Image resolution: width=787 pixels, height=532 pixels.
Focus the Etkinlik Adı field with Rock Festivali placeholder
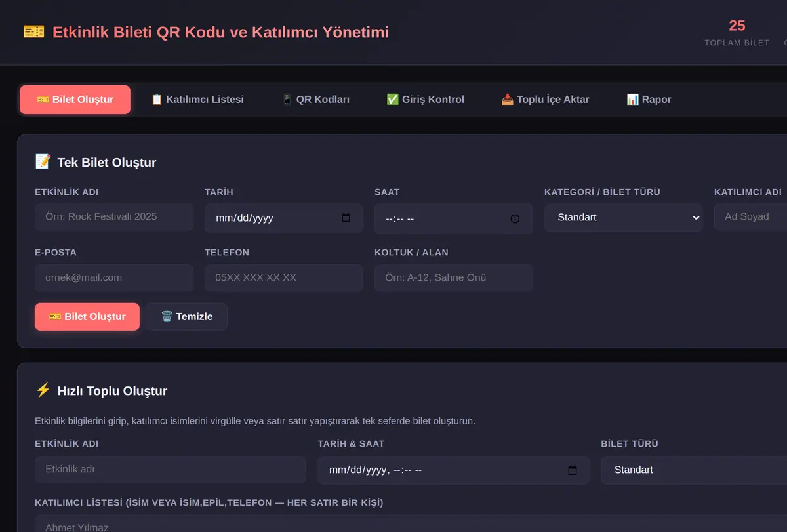[x=114, y=217]
